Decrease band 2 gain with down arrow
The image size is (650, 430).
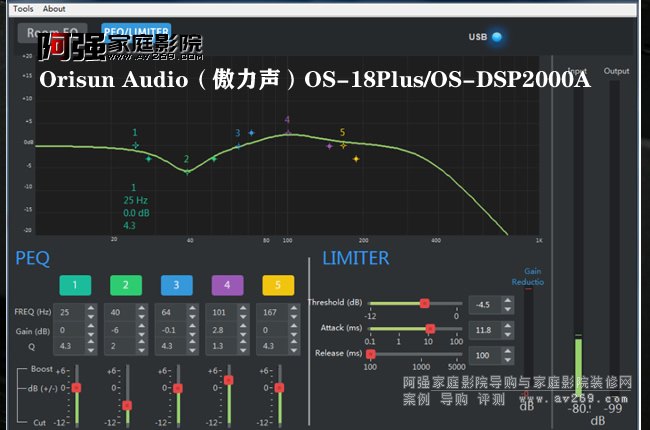(143, 334)
